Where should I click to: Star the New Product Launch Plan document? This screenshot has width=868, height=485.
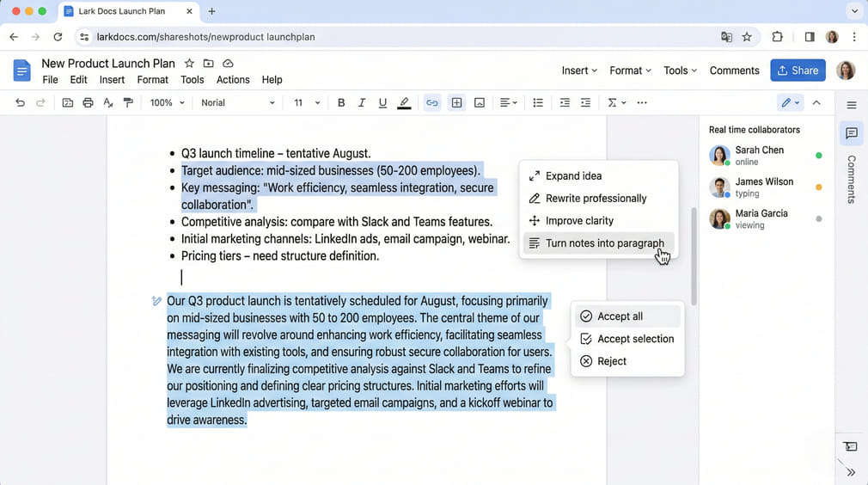189,64
